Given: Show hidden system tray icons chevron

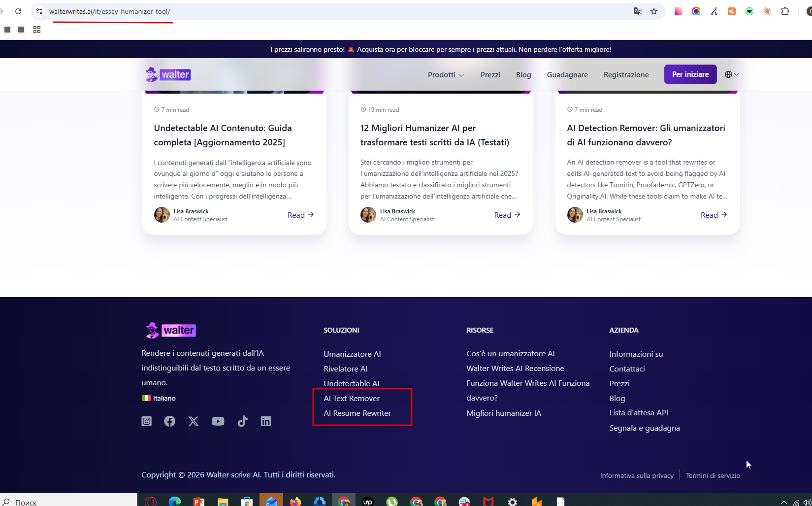Looking at the screenshot, I should point(784,502).
